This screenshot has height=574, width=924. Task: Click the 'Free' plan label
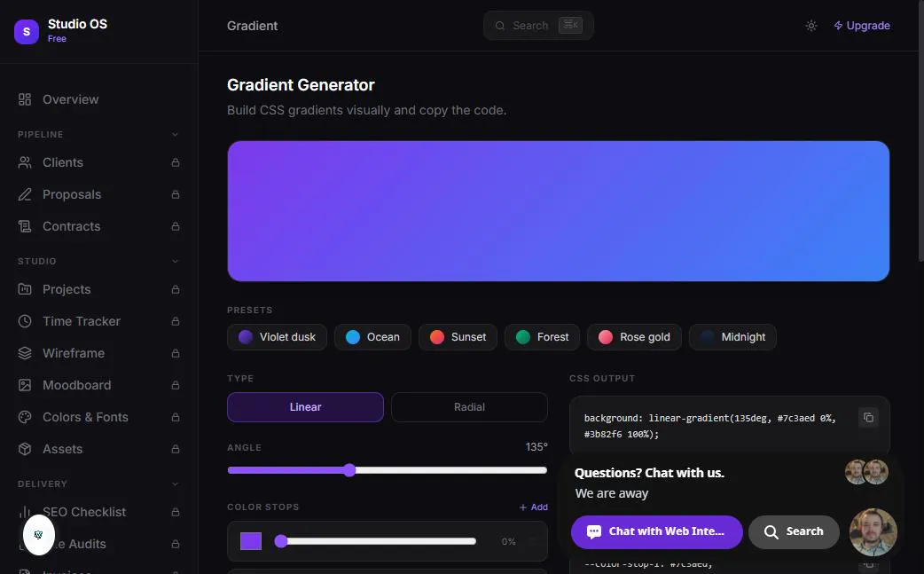pos(57,39)
